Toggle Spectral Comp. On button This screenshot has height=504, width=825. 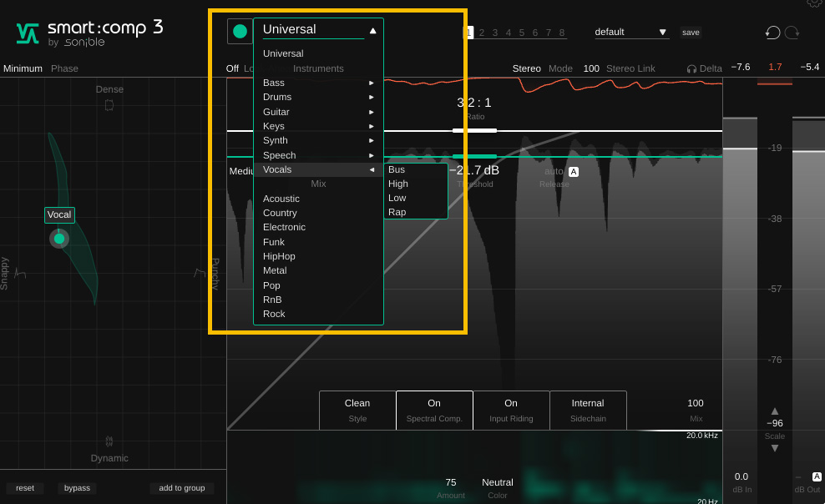click(x=434, y=410)
